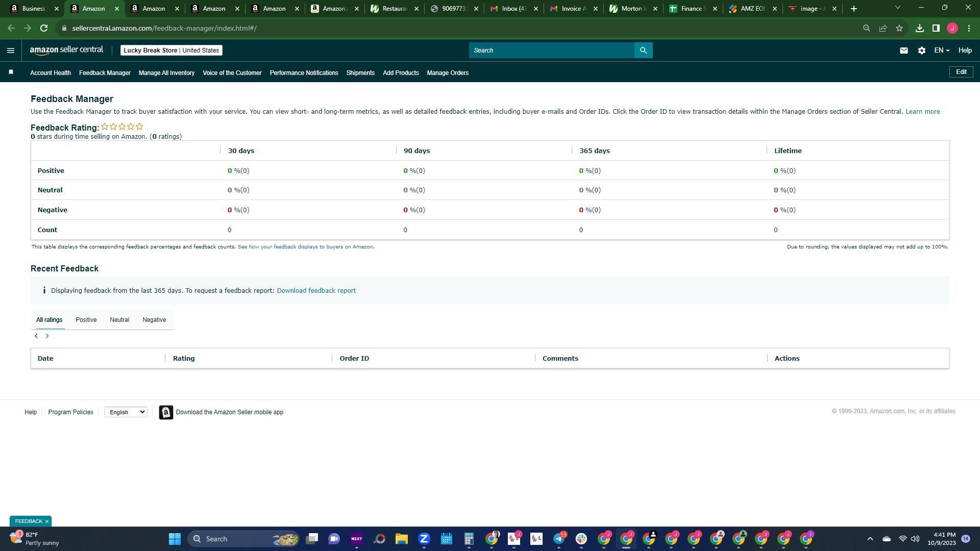Viewport: 980px width, 551px height.
Task: Switch to the Finance browser tab
Action: tap(693, 9)
